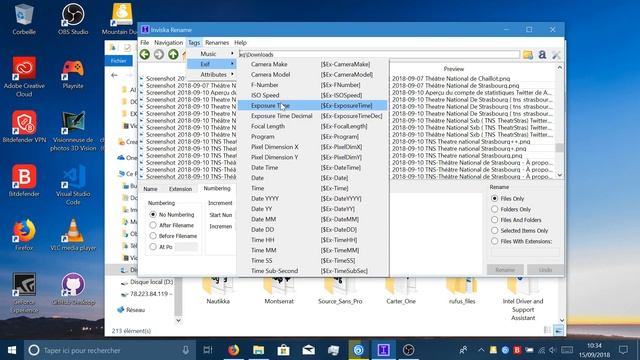This screenshot has height=360, width=640.
Task: Select Before Filename numbering option
Action: tap(173, 236)
